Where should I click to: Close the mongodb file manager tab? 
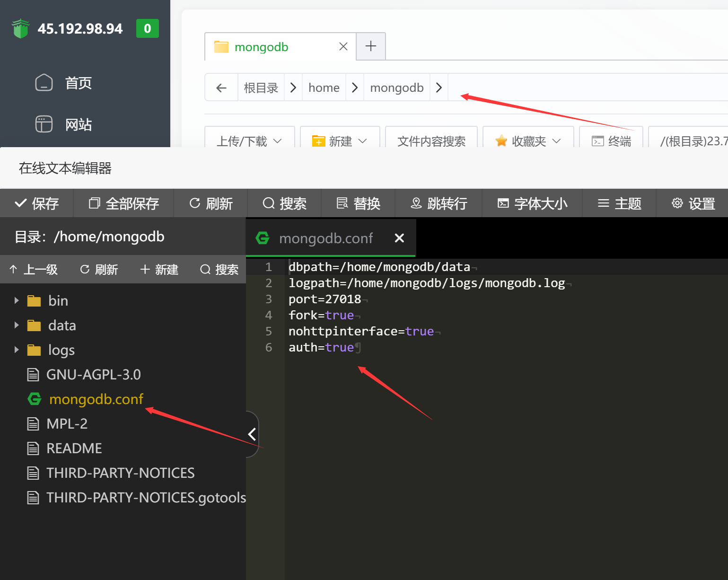[343, 46]
